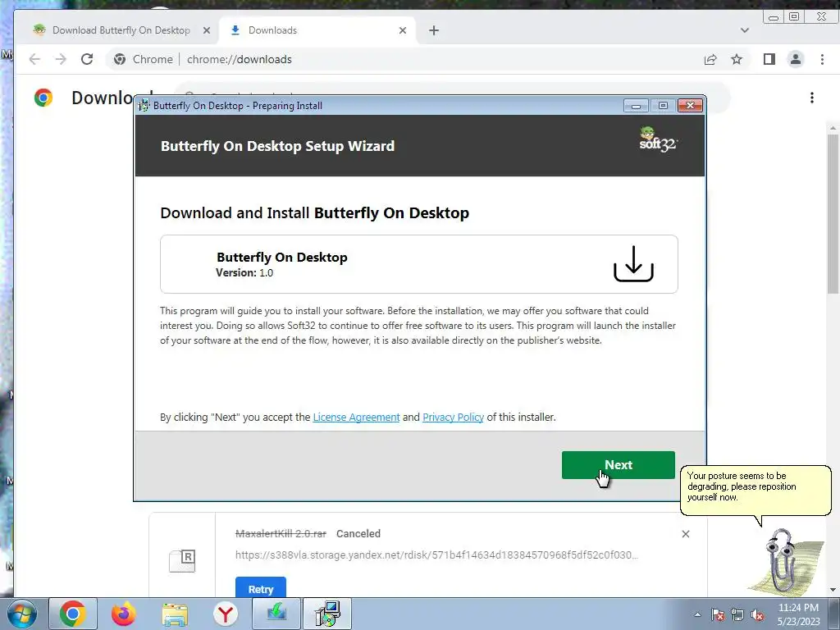Launch Yandex browser from taskbar
Image resolution: width=840 pixels, height=630 pixels.
226,614
